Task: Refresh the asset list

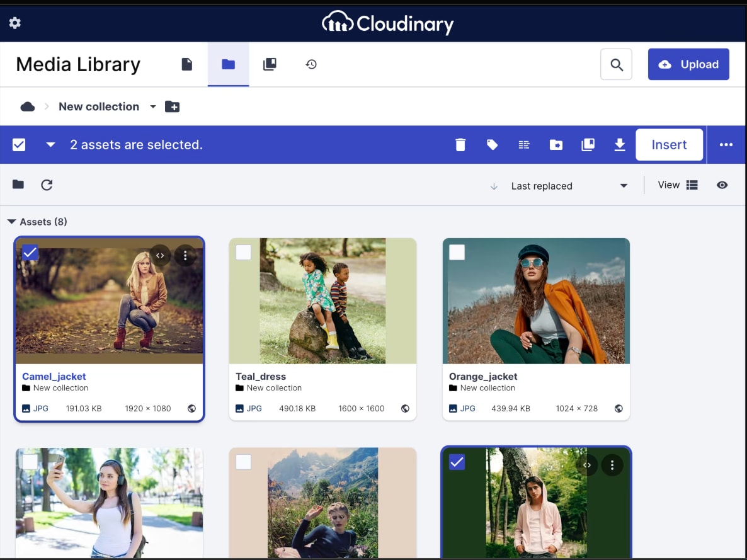Action: pyautogui.click(x=47, y=185)
